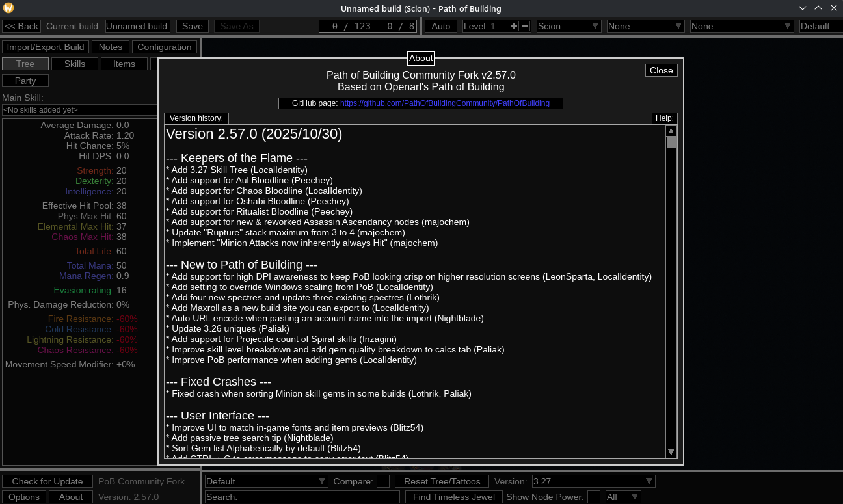Click the version history scrollbar down arrow

671,452
